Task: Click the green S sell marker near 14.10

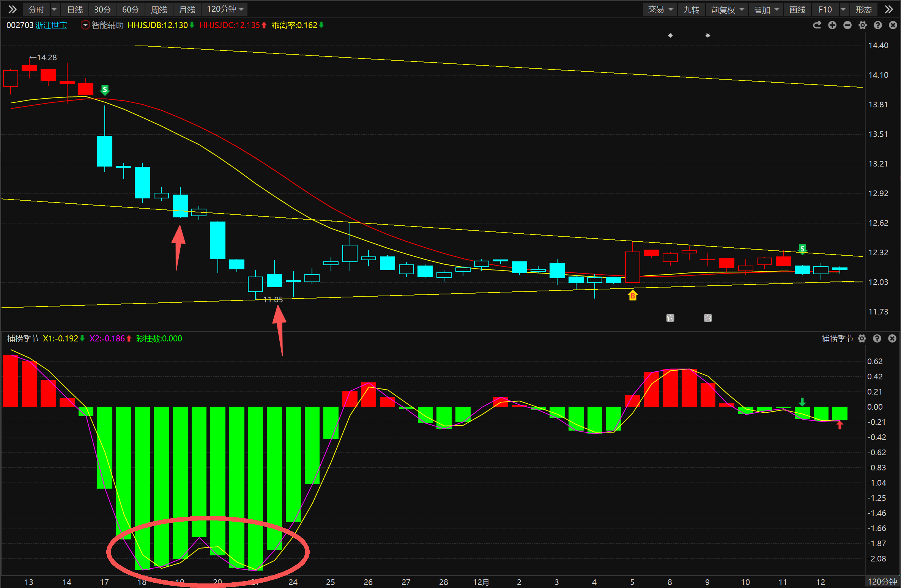Action: click(105, 90)
